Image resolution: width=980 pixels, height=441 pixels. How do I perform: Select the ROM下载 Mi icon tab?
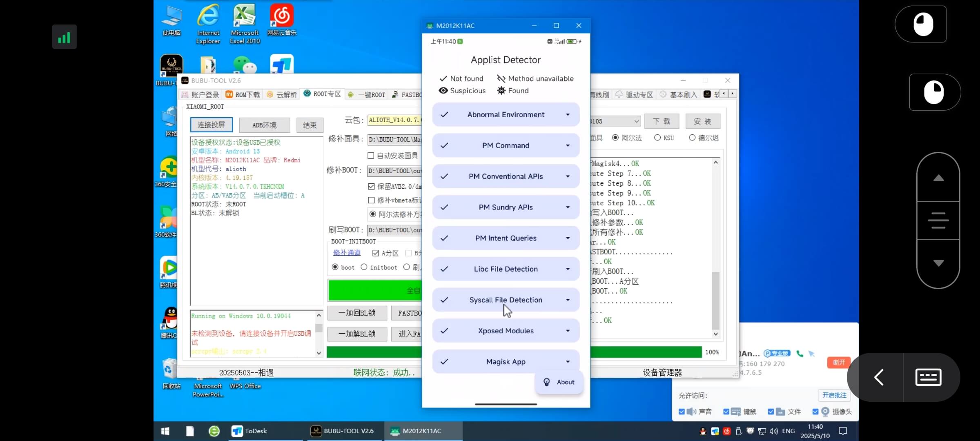229,94
